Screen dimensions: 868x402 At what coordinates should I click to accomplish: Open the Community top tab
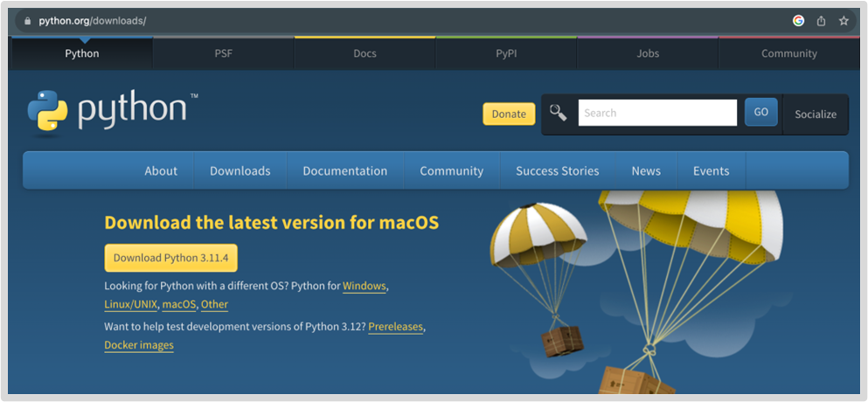click(788, 53)
